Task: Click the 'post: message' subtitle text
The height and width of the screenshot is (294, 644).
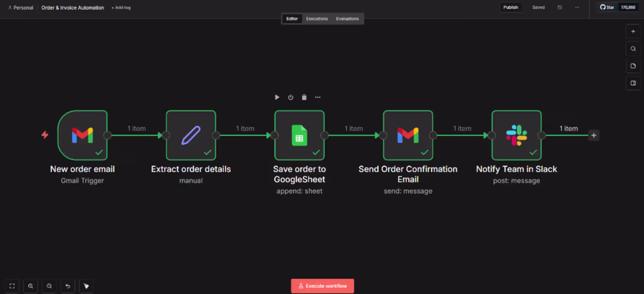Action: coord(516,181)
